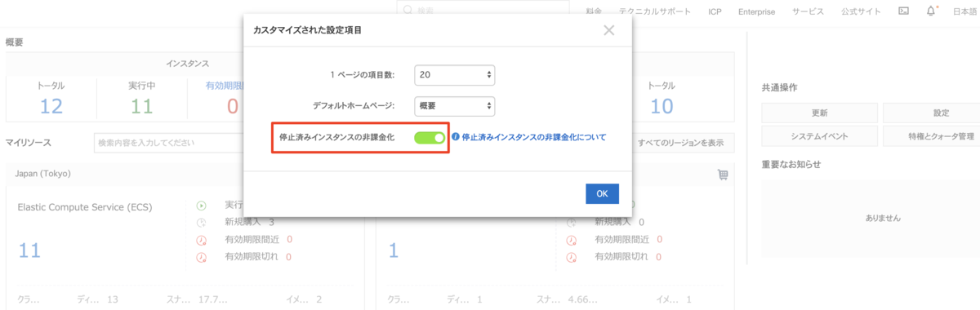The image size is (980, 310).
Task: Click the green running status icon under ECS
Action: coord(201,205)
